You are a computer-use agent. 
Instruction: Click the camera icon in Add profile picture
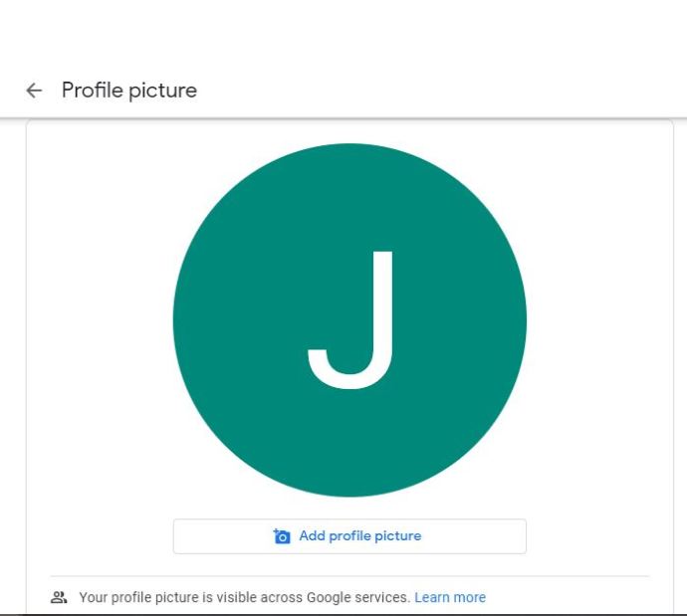(282, 535)
